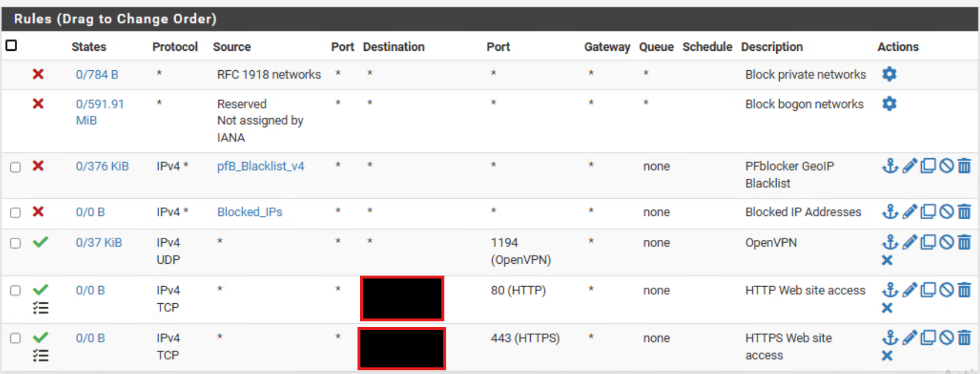Toggle the select-all checkbox in header

11,46
